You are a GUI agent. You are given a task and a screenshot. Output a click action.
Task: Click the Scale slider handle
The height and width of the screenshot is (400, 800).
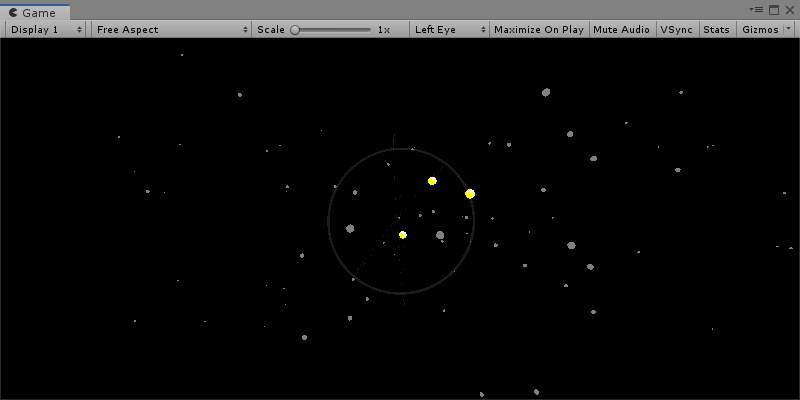295,30
